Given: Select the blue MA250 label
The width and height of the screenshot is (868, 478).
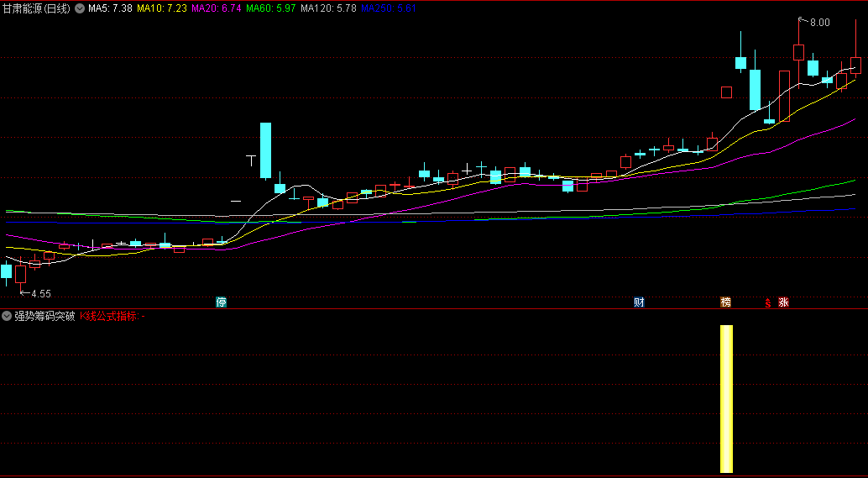Looking at the screenshot, I should (383, 8).
